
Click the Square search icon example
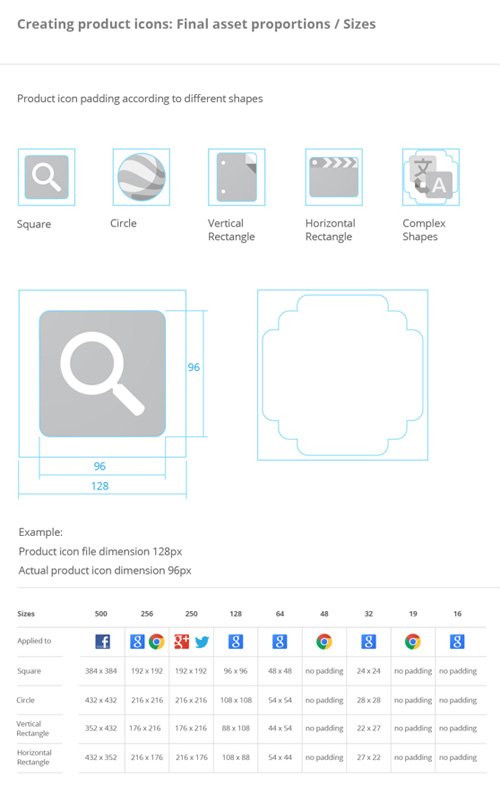tap(47, 177)
